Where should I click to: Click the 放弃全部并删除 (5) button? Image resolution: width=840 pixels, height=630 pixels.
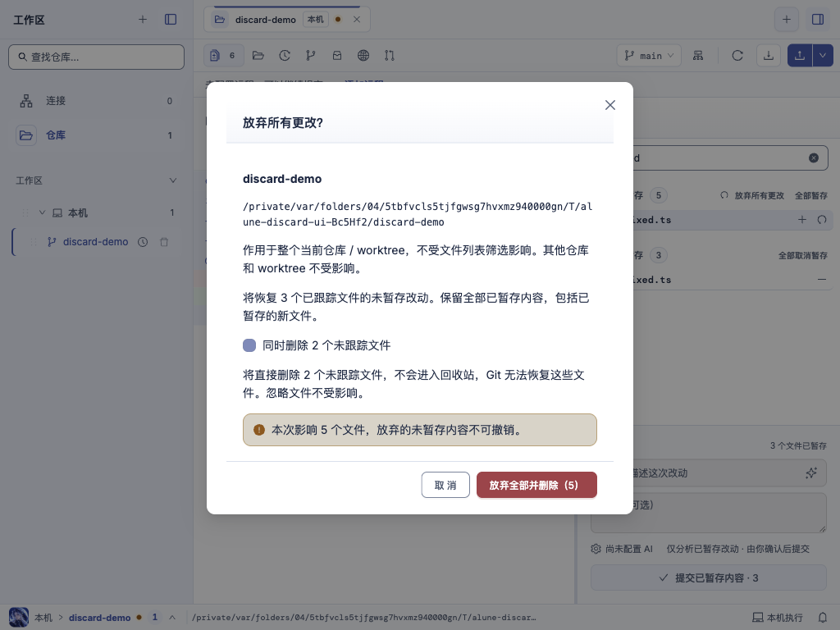pyautogui.click(x=536, y=485)
